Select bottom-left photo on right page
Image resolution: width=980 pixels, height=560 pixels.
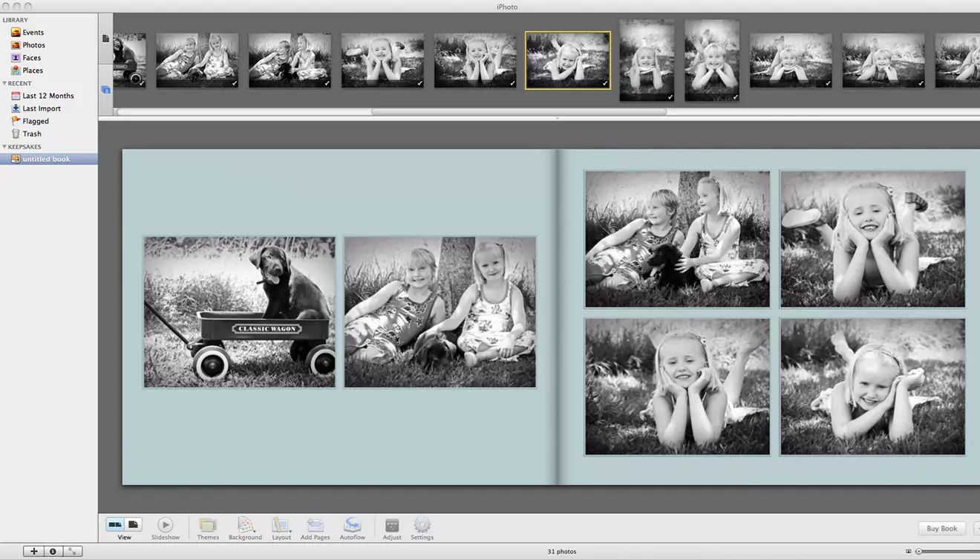click(x=677, y=387)
